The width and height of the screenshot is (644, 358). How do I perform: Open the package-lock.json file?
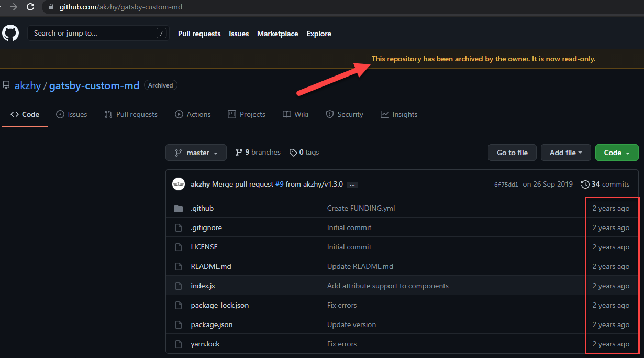pyautogui.click(x=220, y=305)
